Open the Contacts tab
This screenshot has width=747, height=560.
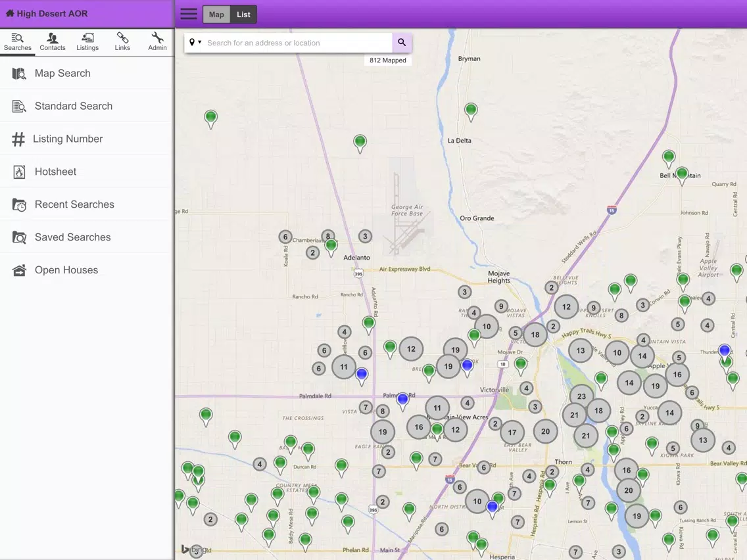(53, 42)
